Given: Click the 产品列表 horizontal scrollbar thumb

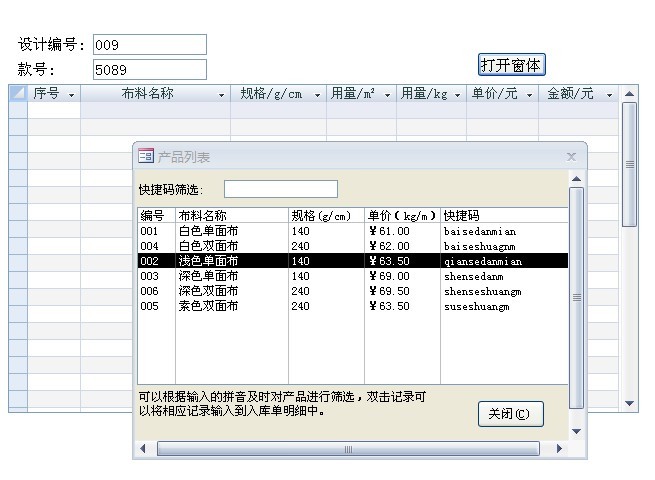Looking at the screenshot, I should tap(348, 449).
